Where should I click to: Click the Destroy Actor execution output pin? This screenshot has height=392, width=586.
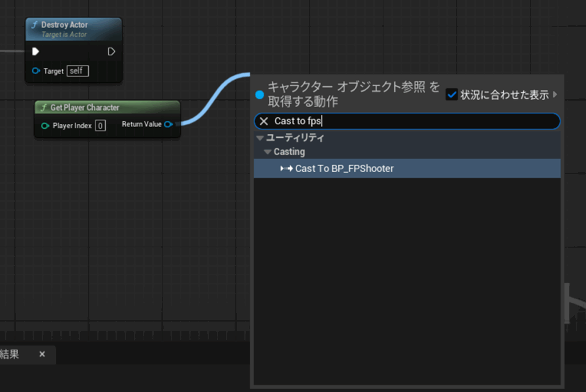111,52
